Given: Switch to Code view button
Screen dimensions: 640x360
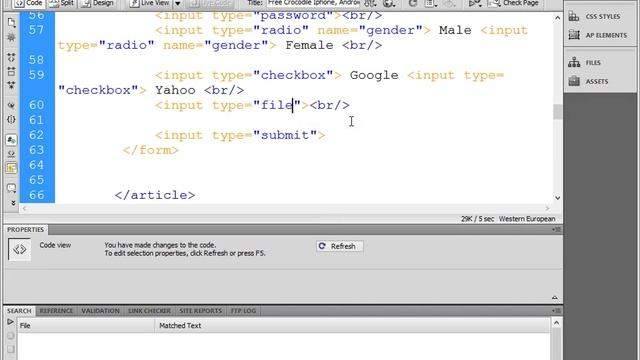Looking at the screenshot, I should pos(29,3).
